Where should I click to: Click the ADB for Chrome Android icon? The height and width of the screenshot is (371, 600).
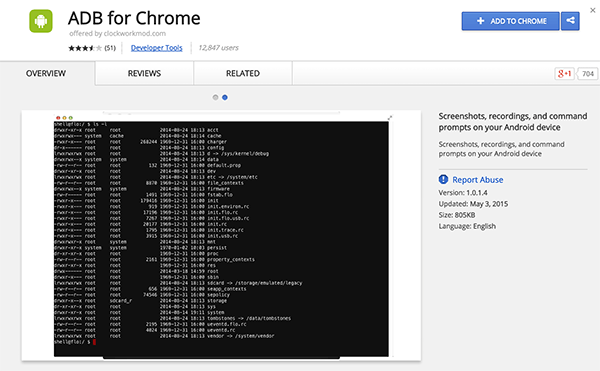(41, 21)
